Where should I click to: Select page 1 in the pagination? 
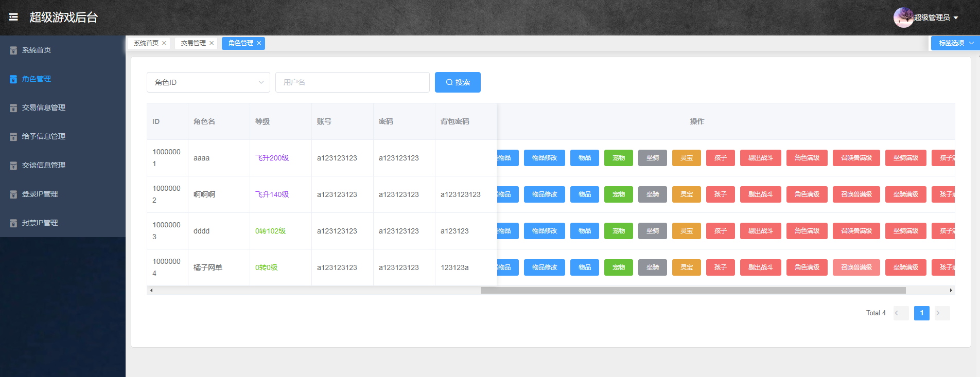tap(921, 313)
